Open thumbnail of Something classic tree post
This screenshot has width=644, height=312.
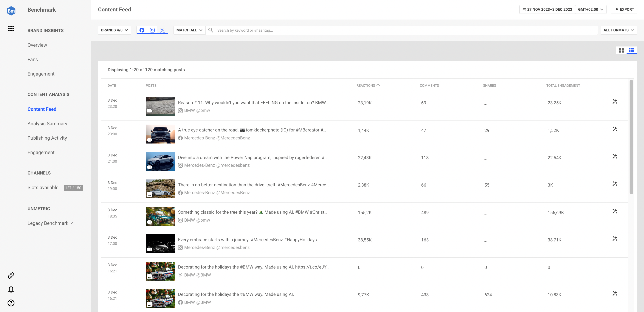160,216
